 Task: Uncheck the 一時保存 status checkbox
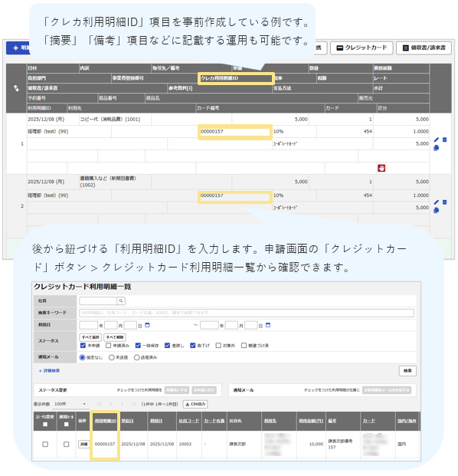(138, 346)
